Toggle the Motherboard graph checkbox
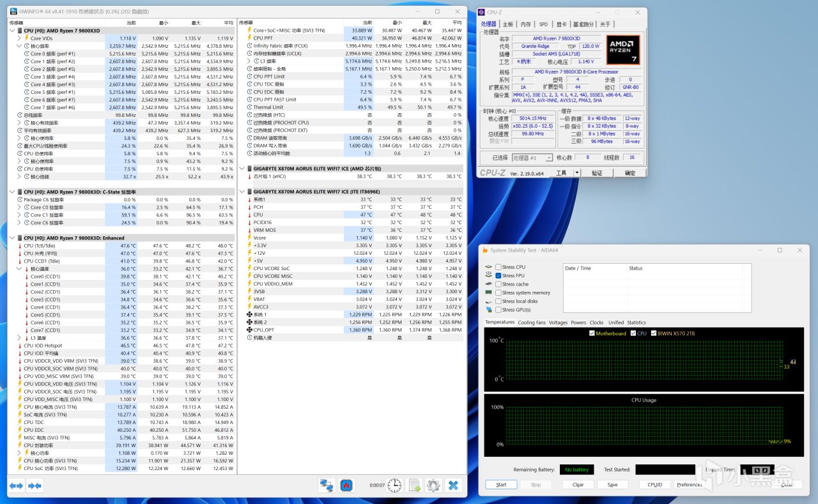 pyautogui.click(x=592, y=333)
